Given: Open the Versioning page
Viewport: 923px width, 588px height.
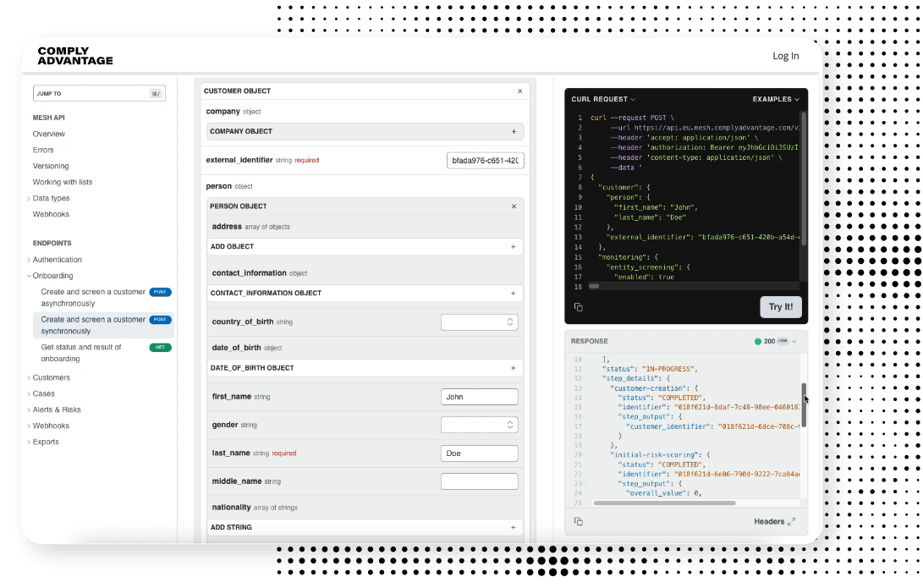Looking at the screenshot, I should [51, 166].
